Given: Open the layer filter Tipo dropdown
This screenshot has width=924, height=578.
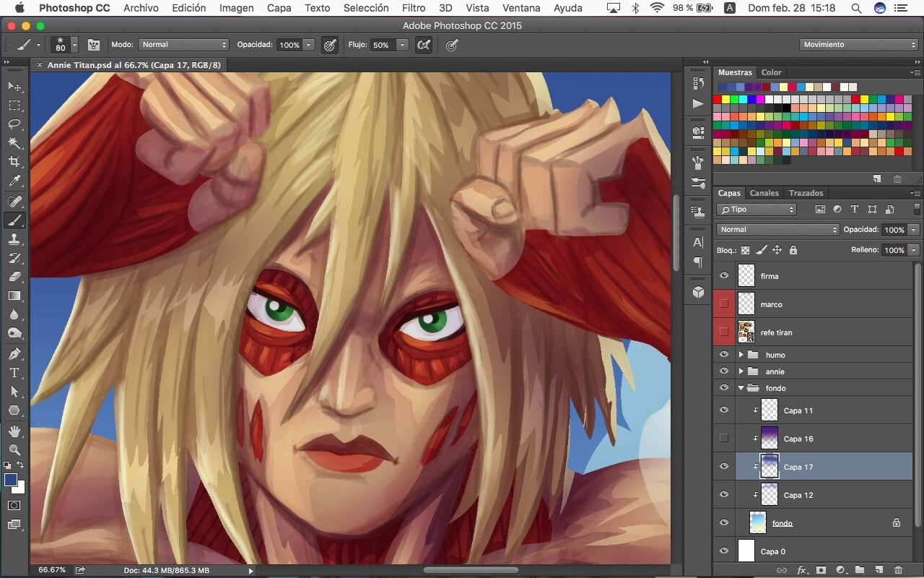Looking at the screenshot, I should (756, 210).
